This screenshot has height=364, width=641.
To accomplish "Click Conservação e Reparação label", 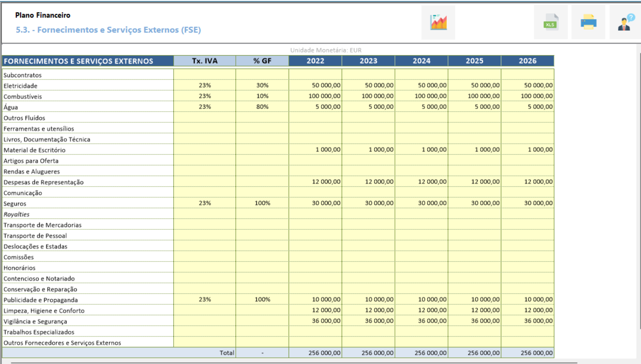I will click(x=41, y=289).
